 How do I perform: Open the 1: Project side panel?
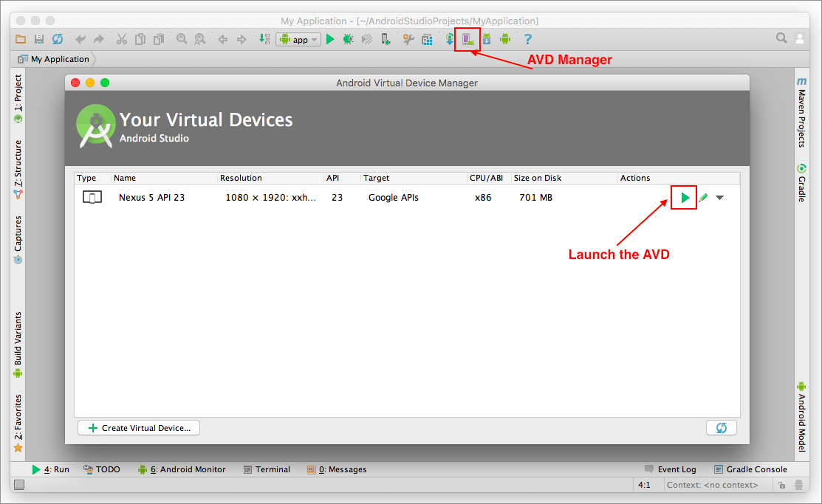click(18, 98)
